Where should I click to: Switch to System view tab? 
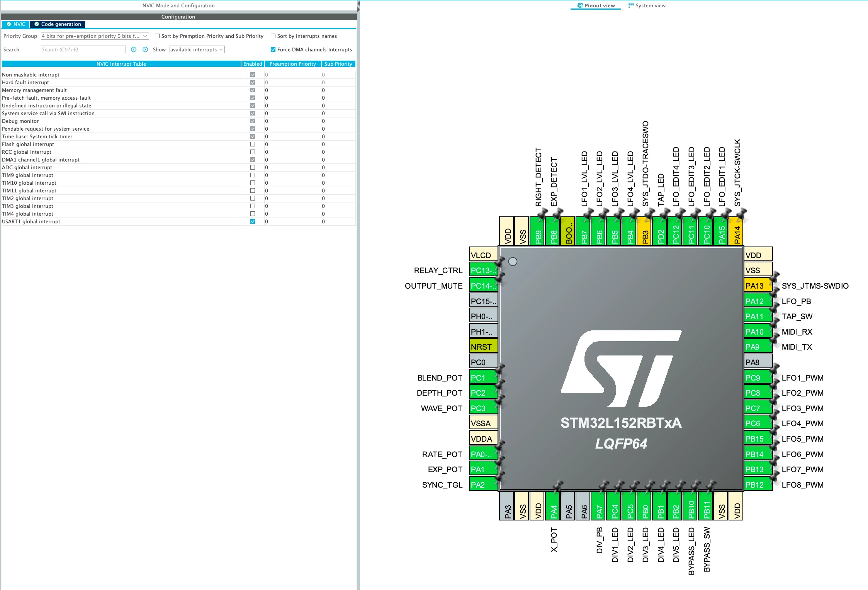(647, 5)
